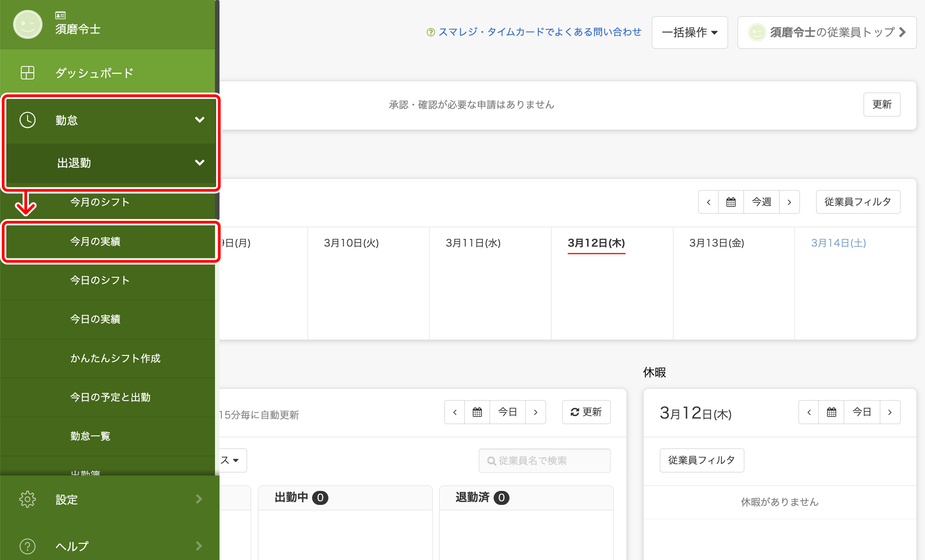
Task: Click the 勤怠 clock icon
Action: [x=28, y=120]
